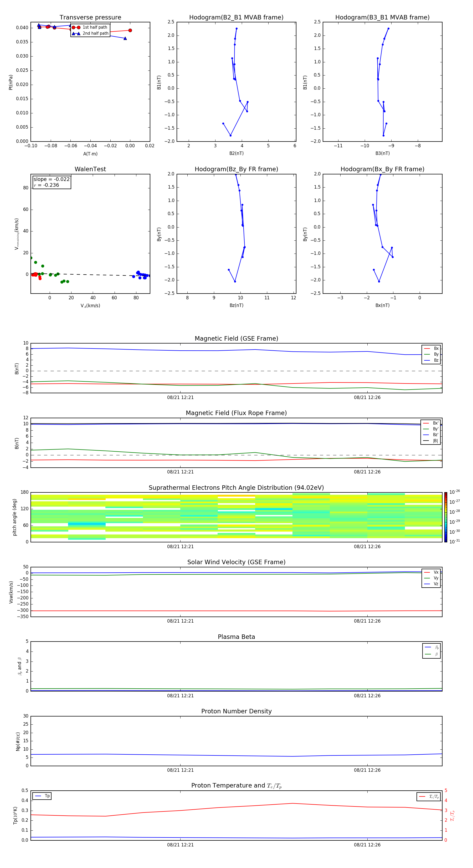Click the red Vx line in velocity panel
Image resolution: width=473 pixels, height=868 pixels.
pyautogui.click(x=236, y=611)
